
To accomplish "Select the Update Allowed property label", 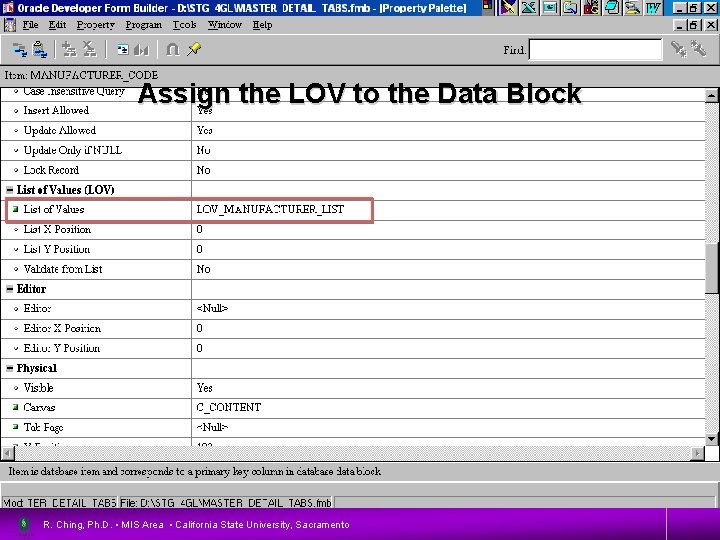I will coord(60,130).
